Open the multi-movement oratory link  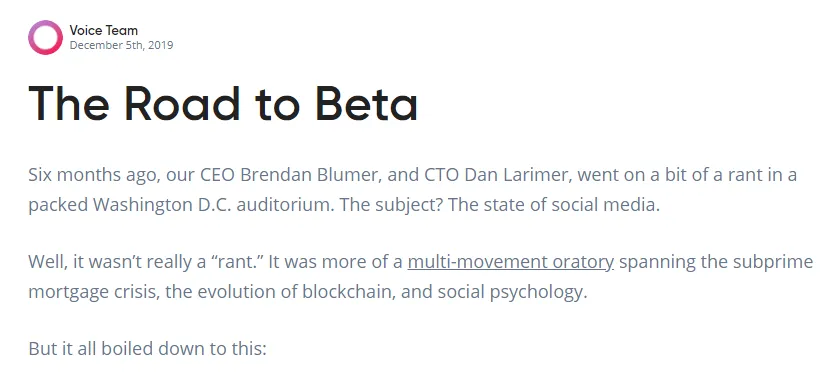(x=510, y=262)
